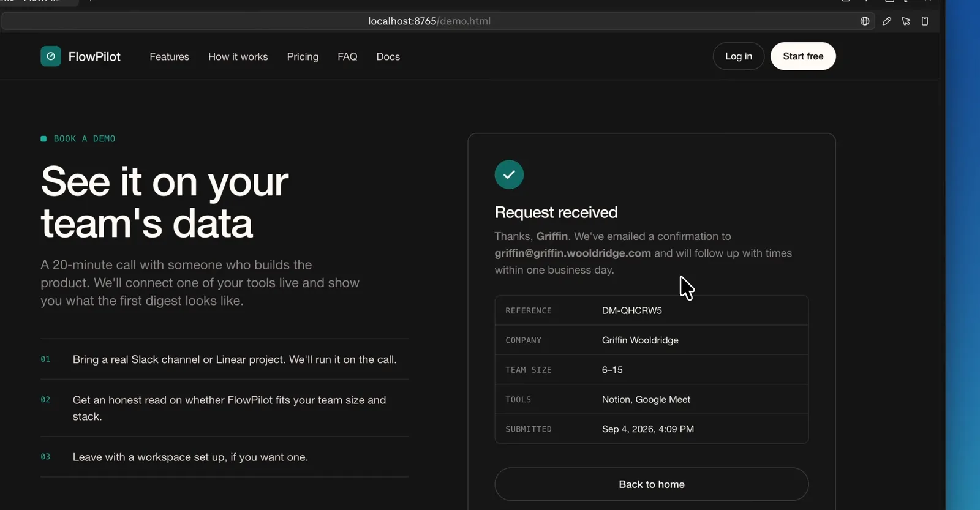Open the Pricing page link
The image size is (980, 510).
(x=303, y=56)
